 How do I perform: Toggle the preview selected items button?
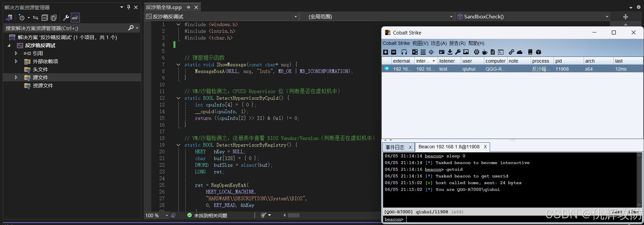75,17
